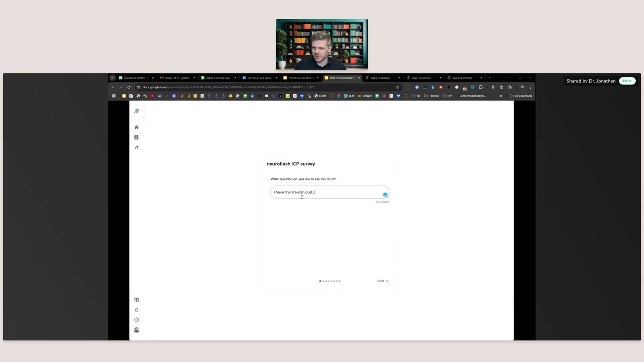Focus the ICP question text field
Screen dimensions: 644x362
coord(330,192)
